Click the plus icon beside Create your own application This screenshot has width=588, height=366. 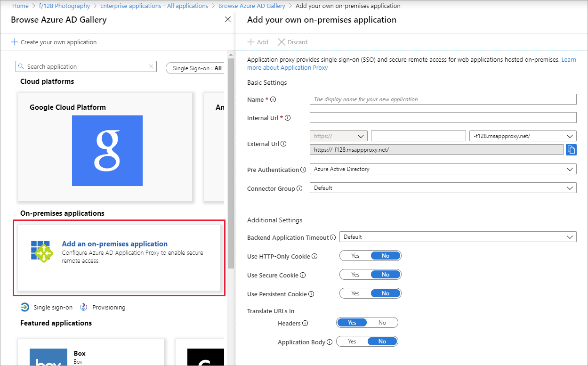click(x=15, y=42)
